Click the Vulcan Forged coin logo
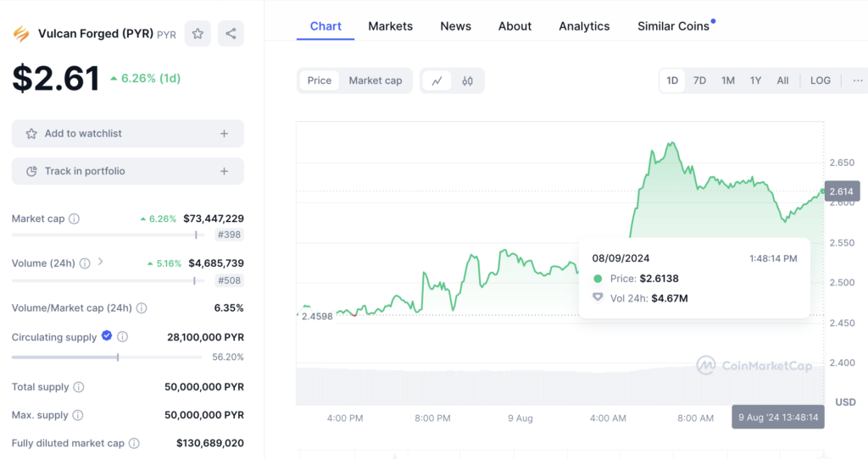 point(21,34)
